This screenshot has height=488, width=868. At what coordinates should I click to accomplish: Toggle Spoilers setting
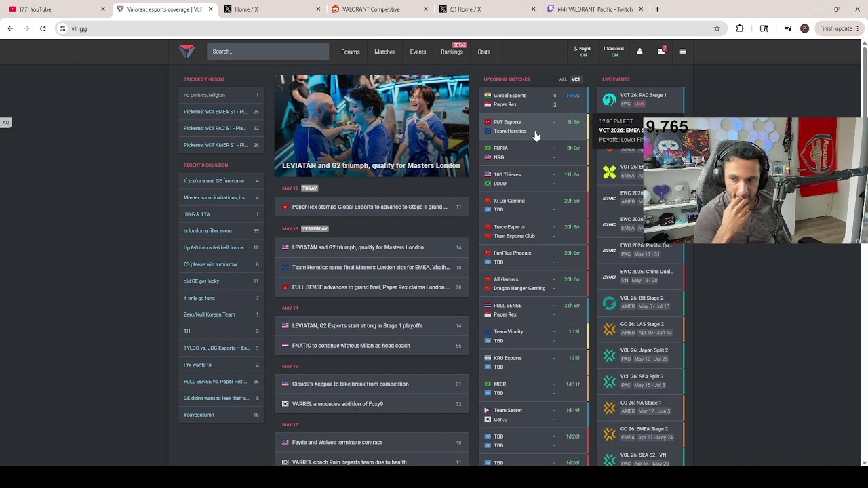pyautogui.click(x=614, y=52)
